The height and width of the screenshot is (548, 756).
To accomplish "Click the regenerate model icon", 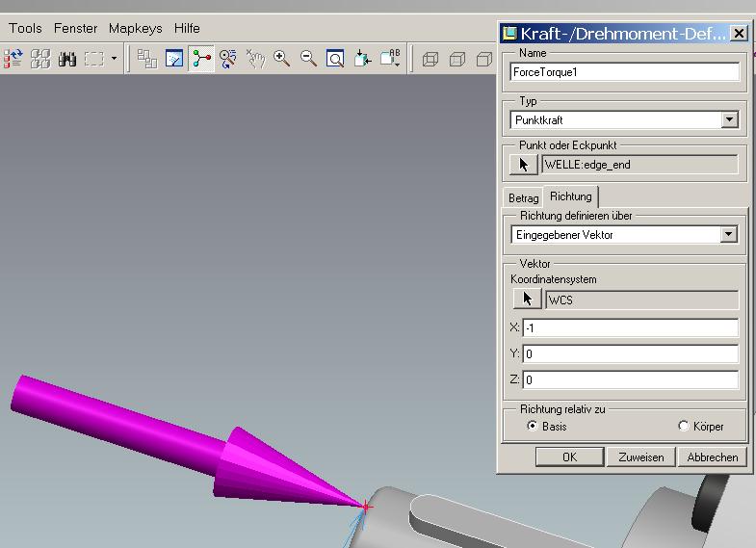I will pos(13,59).
